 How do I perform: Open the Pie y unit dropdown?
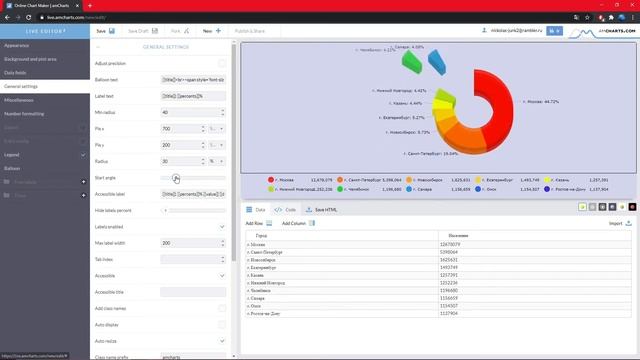(x=217, y=145)
